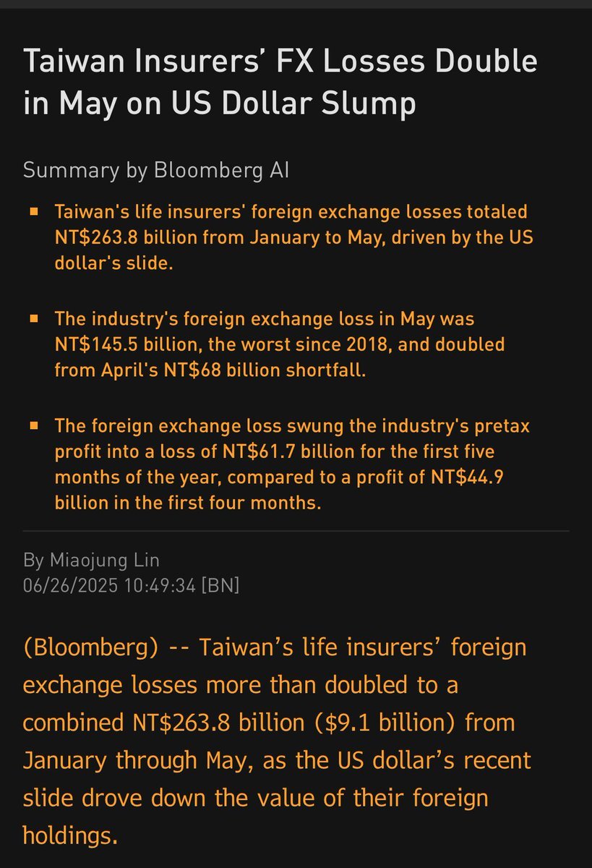This screenshot has height=868, width=592.
Task: Open author Miaojung Lin's byline
Action: [x=91, y=560]
